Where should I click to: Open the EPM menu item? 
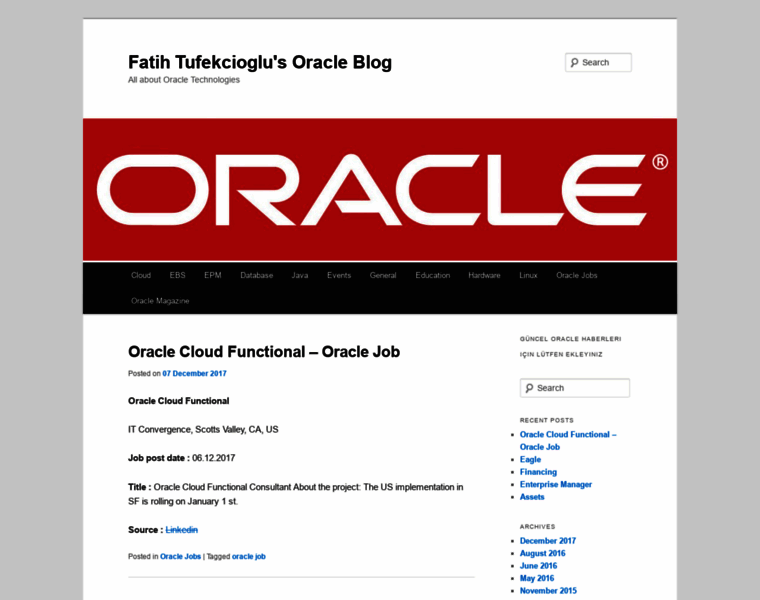click(213, 275)
